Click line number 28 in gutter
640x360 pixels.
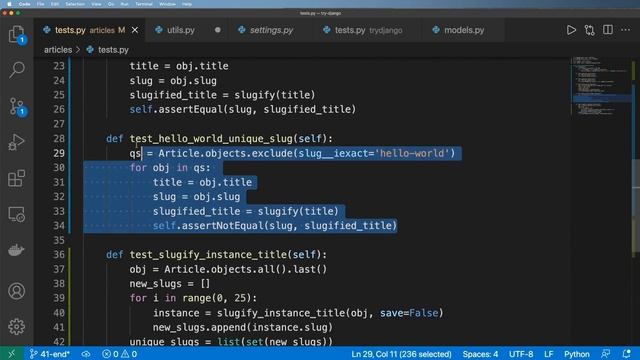point(59,138)
